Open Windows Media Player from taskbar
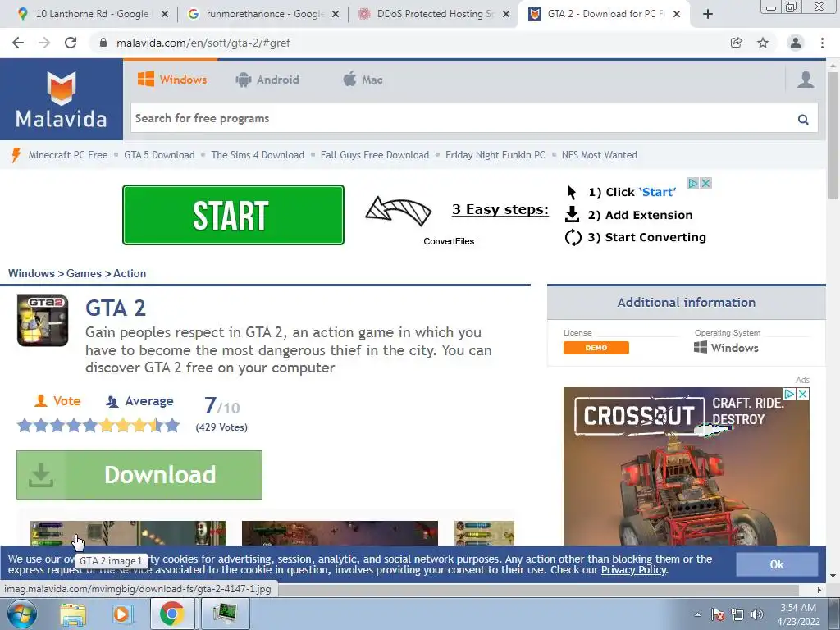 [x=121, y=614]
